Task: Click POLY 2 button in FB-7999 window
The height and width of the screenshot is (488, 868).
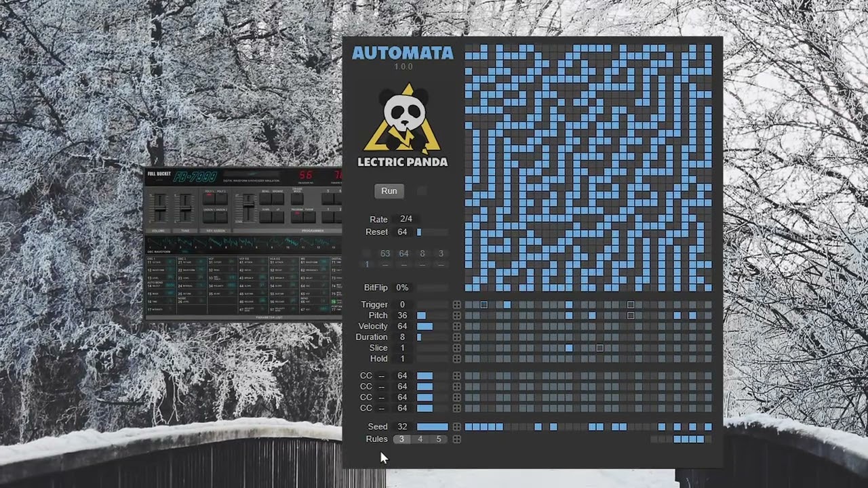Action: [x=222, y=199]
